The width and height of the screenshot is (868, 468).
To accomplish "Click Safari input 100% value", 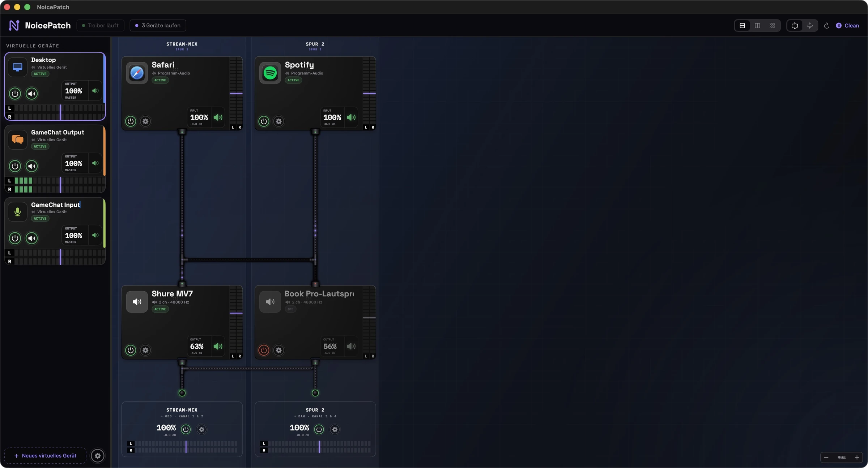I will 199,117.
